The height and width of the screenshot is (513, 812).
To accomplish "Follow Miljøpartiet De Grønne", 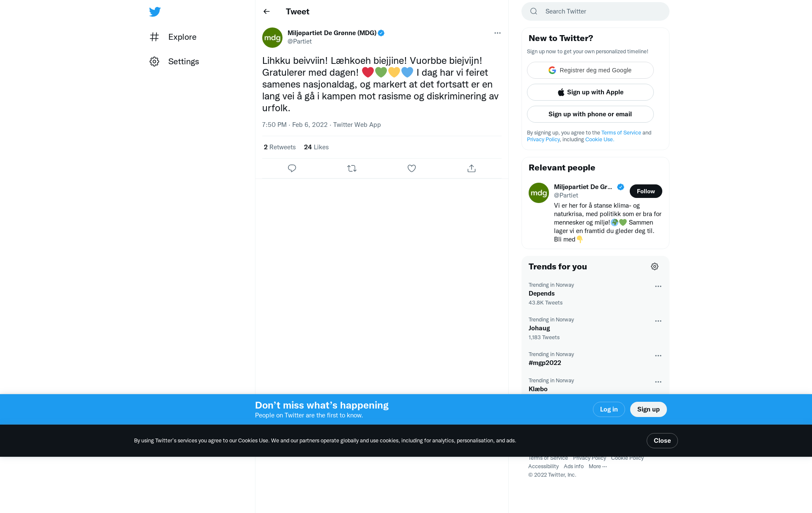I will 646,191.
